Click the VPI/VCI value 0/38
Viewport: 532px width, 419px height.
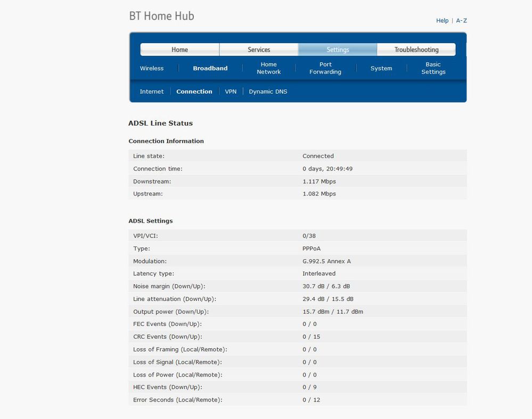pyautogui.click(x=309, y=236)
